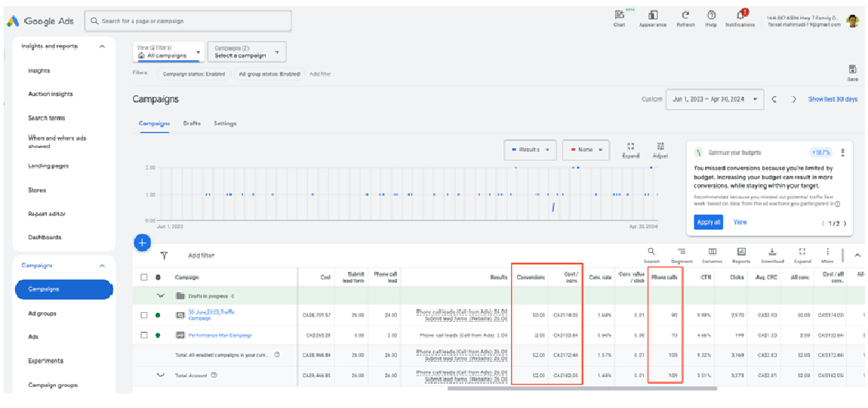Open the Results chart metric dropdown
The height and width of the screenshot is (408, 868).
[530, 150]
